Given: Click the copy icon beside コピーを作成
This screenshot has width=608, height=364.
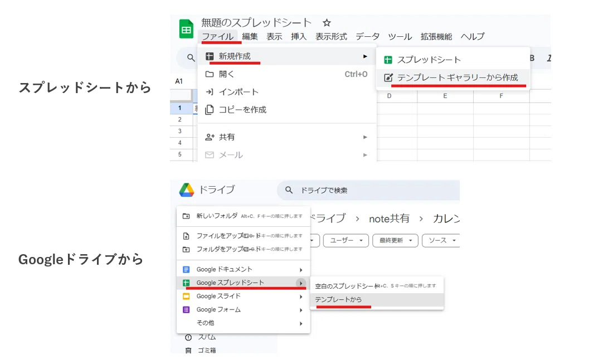Looking at the screenshot, I should [210, 110].
